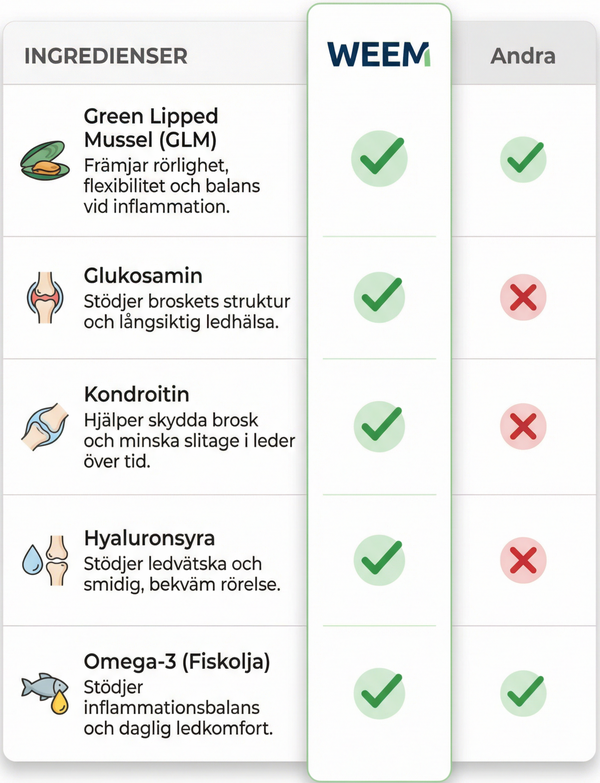The width and height of the screenshot is (600, 783).
Task: Click WEEM checkmark for Omega-3
Action: (380, 690)
